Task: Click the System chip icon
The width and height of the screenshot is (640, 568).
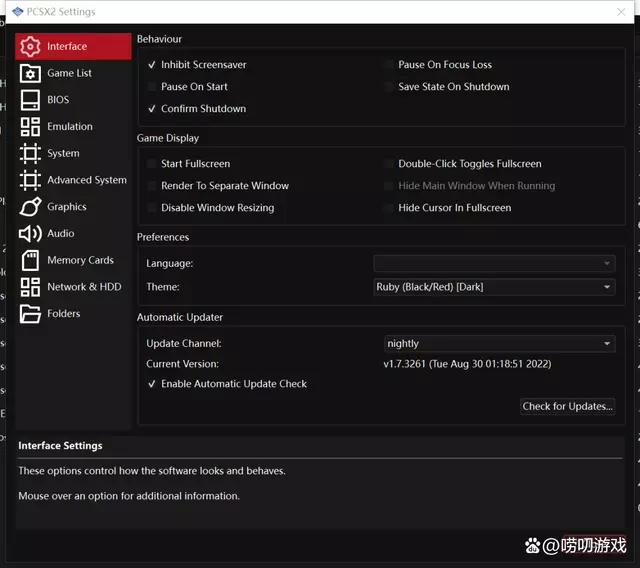Action: 30,153
